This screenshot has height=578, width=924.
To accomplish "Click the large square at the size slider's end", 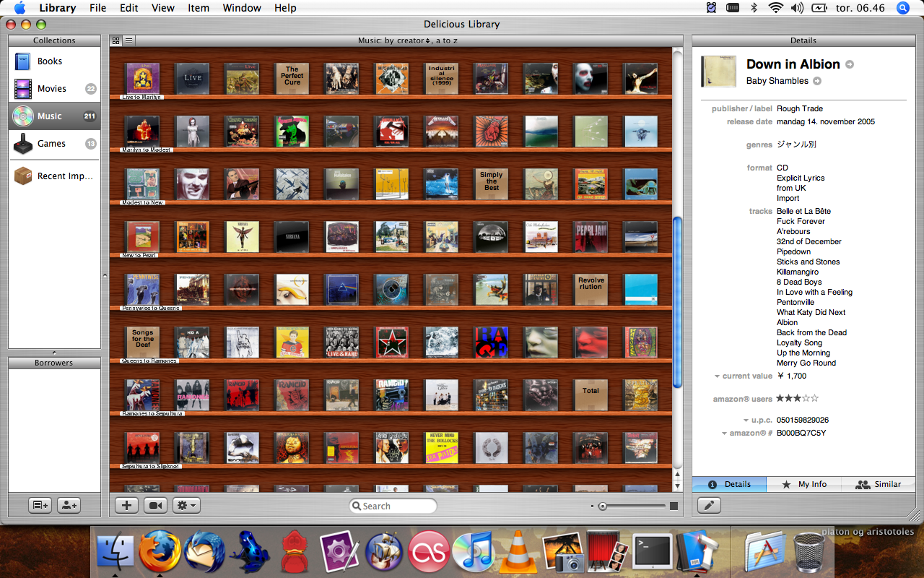I will [x=674, y=506].
